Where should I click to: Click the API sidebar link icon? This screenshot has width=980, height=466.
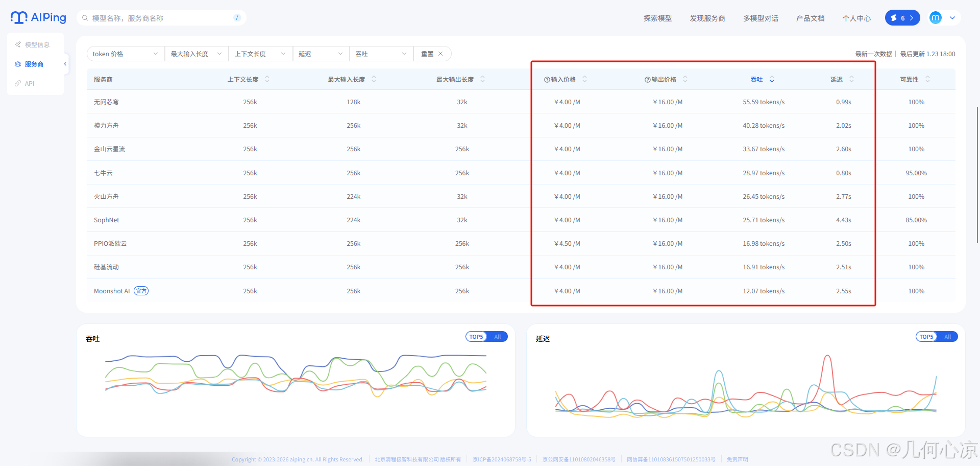(18, 83)
